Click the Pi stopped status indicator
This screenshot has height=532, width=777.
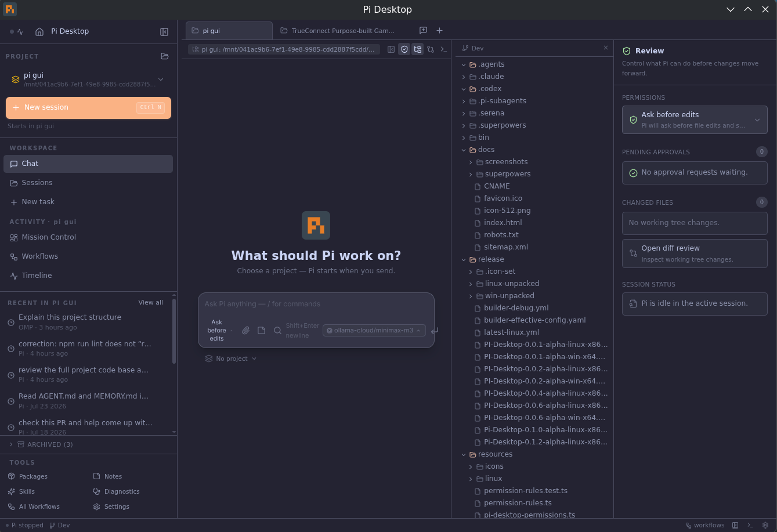24,525
